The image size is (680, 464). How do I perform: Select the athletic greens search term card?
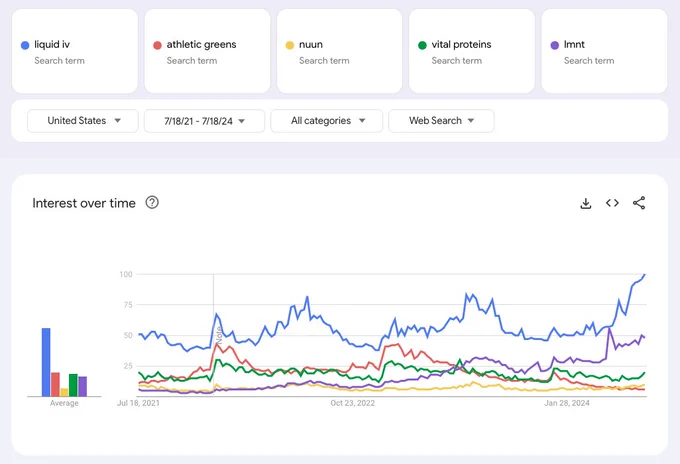207,51
